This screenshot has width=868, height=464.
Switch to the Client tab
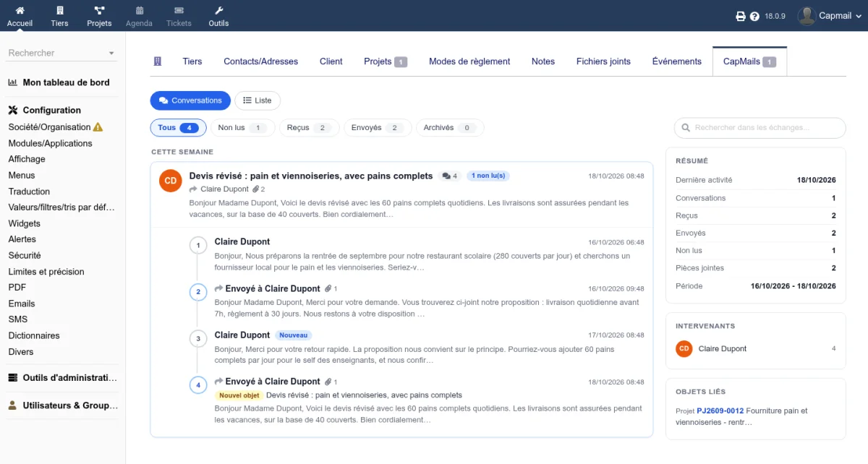click(x=331, y=61)
